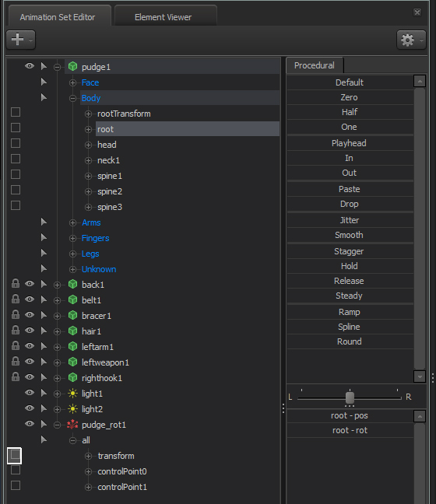Apply the Playhead procedural preset
Viewport: 436px width, 504px height.
(350, 143)
